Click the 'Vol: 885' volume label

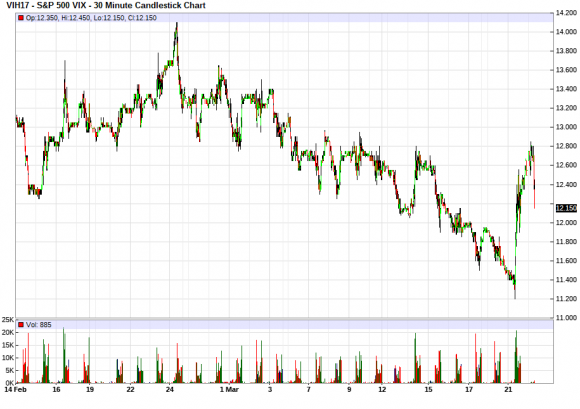[x=38, y=325]
